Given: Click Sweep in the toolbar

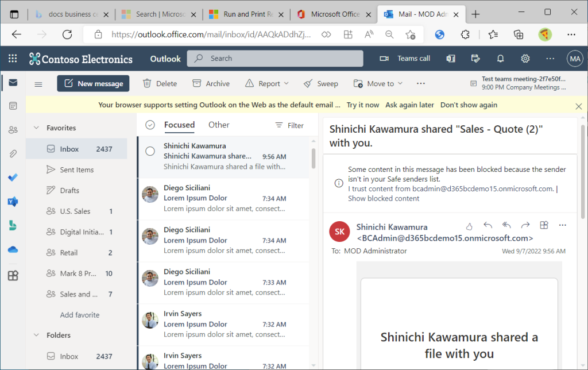Looking at the screenshot, I should tap(320, 83).
